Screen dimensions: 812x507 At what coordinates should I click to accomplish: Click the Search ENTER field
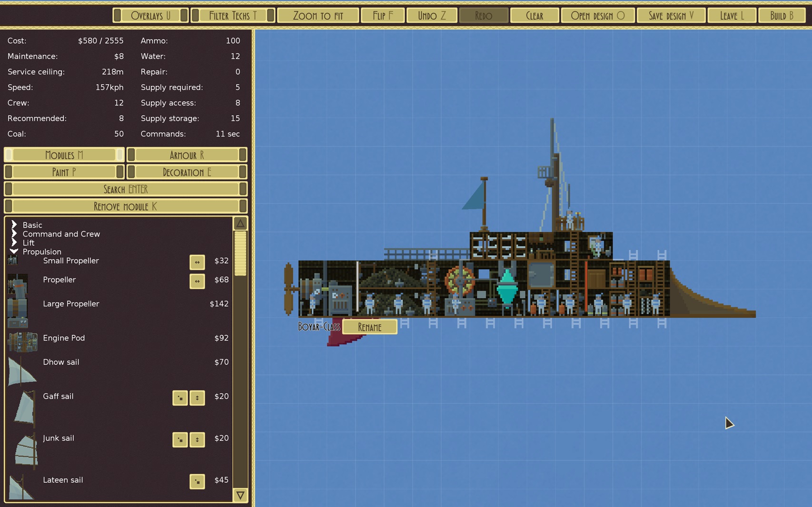click(x=126, y=189)
